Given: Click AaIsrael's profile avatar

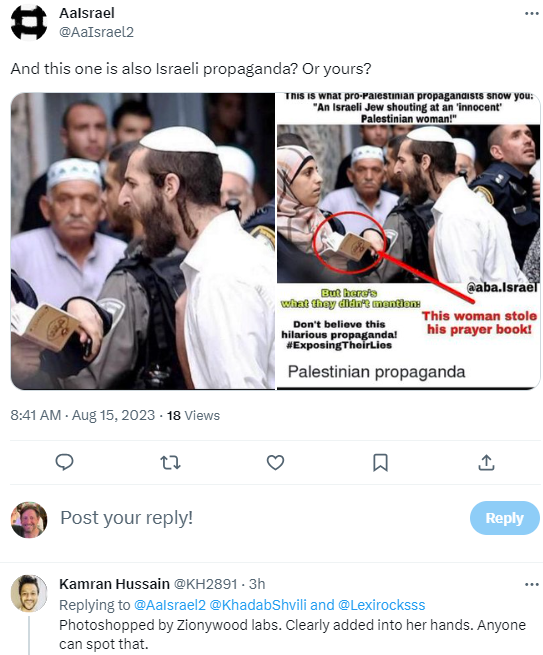Looking at the screenshot, I should [x=29, y=23].
